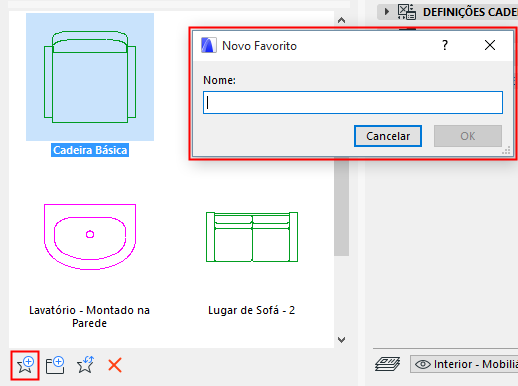This screenshot has width=518, height=386.
Task: Click the Nome input field
Action: pos(353,102)
